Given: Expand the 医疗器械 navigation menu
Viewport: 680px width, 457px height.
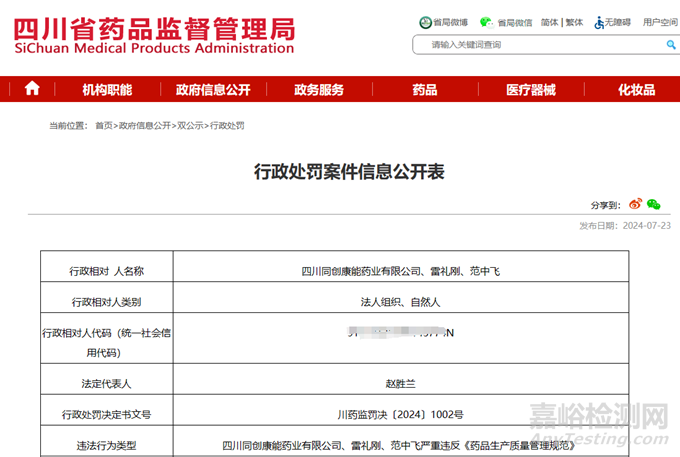Looking at the screenshot, I should coord(530,89).
